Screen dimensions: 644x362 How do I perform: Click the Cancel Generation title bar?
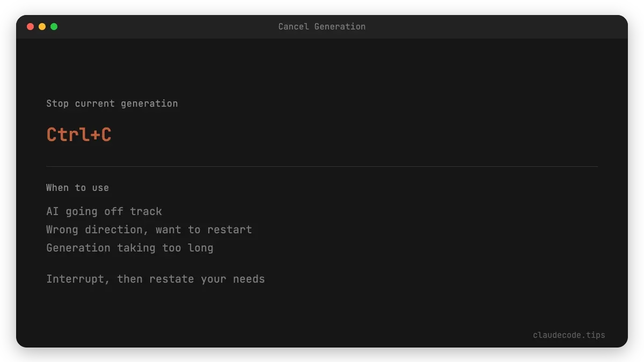321,26
